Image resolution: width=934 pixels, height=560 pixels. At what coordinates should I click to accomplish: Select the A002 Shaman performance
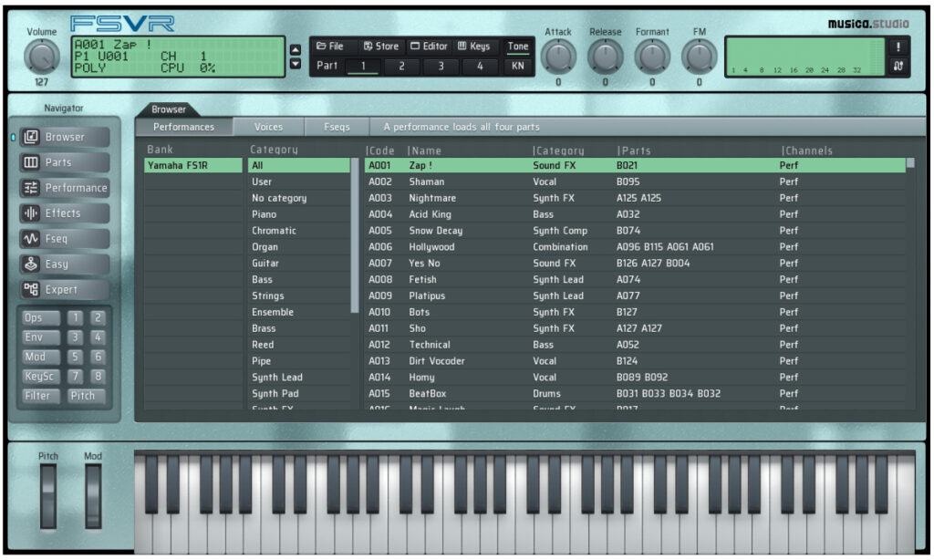pyautogui.click(x=635, y=181)
